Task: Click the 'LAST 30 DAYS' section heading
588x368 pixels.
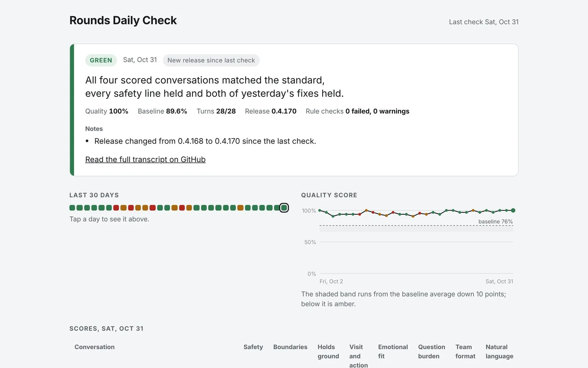Action: pyautogui.click(x=94, y=195)
